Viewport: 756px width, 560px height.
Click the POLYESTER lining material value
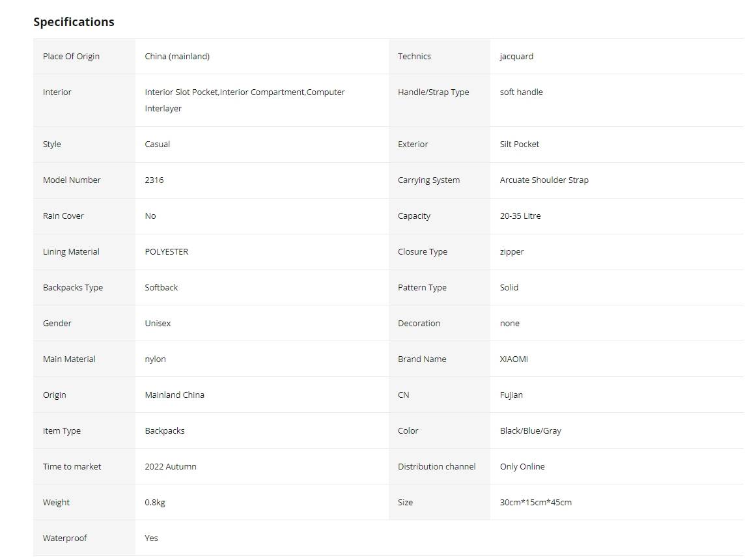click(x=166, y=251)
